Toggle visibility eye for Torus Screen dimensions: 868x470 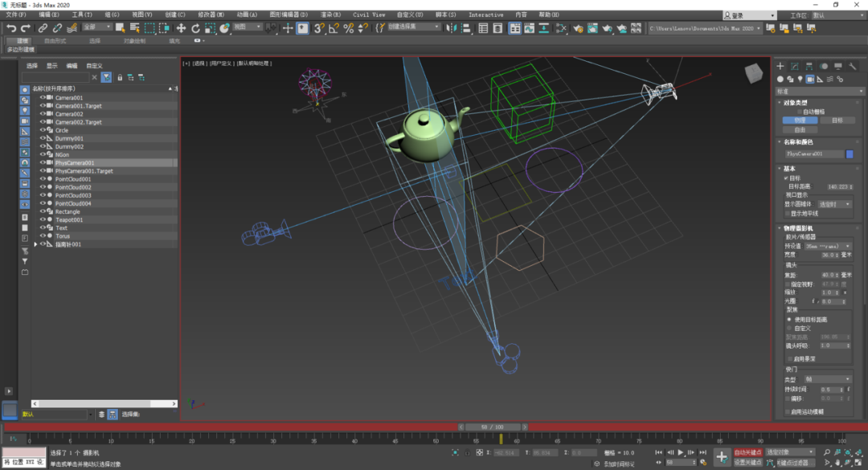click(42, 236)
